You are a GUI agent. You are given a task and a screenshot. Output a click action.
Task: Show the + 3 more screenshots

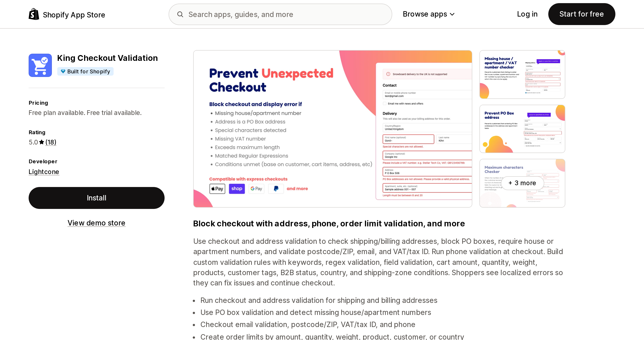pyautogui.click(x=522, y=183)
